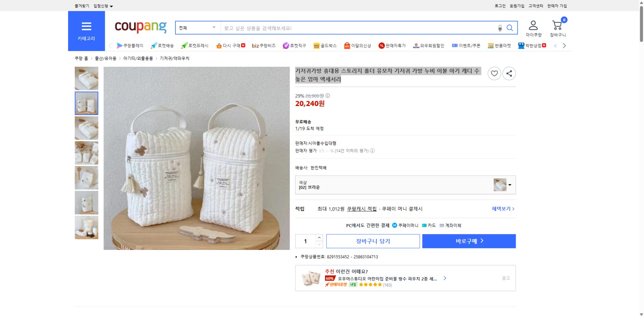644x317 pixels.
Task: Expand the 색상 color option selector
Action: pyautogui.click(x=511, y=184)
